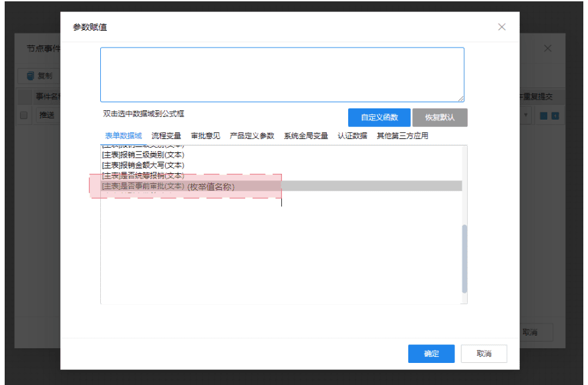Confirm with 确定 button
The width and height of the screenshot is (588, 385).
431,354
